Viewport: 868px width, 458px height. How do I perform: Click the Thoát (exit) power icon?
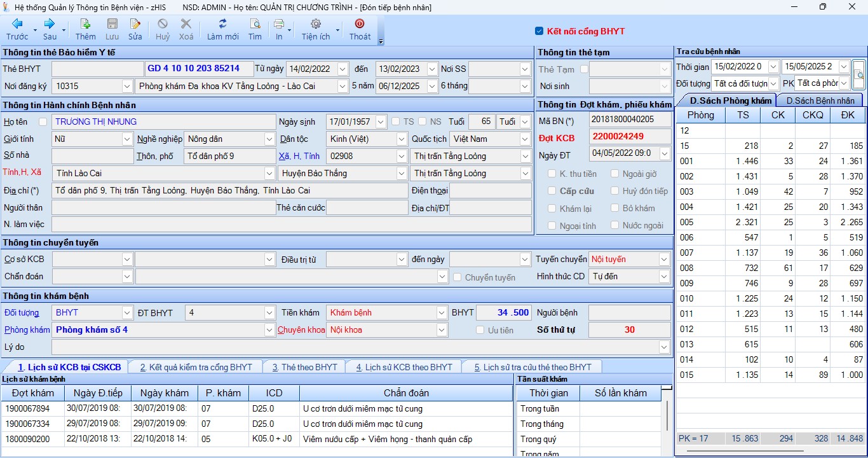(x=360, y=24)
